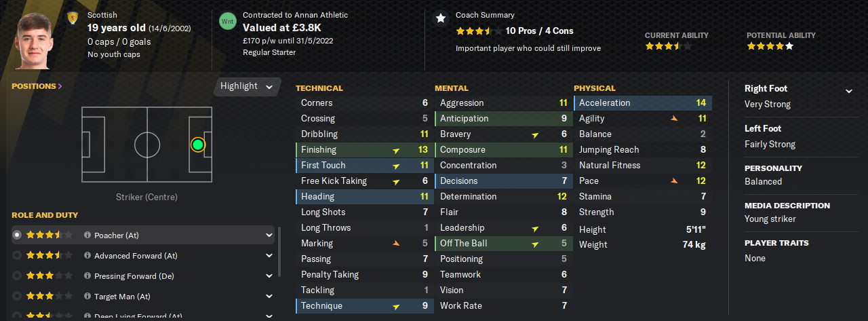Choose the Target Man (At) radio button
868x321 pixels.
click(18, 297)
